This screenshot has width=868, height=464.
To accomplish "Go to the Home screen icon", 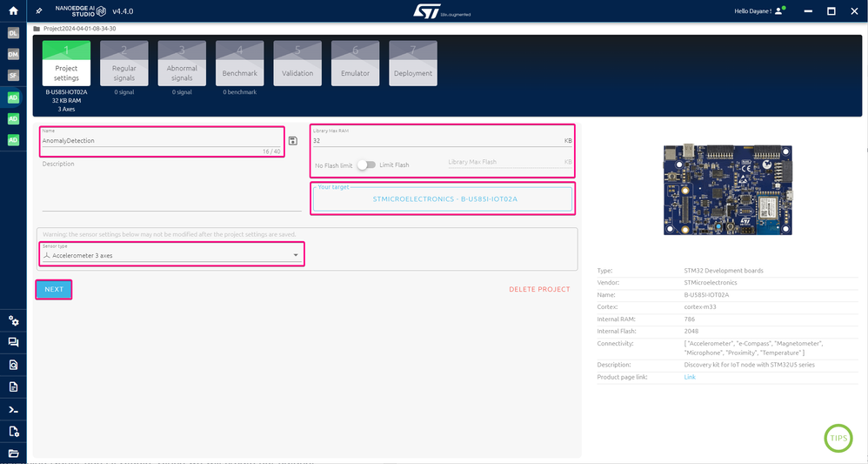I will tap(13, 10).
